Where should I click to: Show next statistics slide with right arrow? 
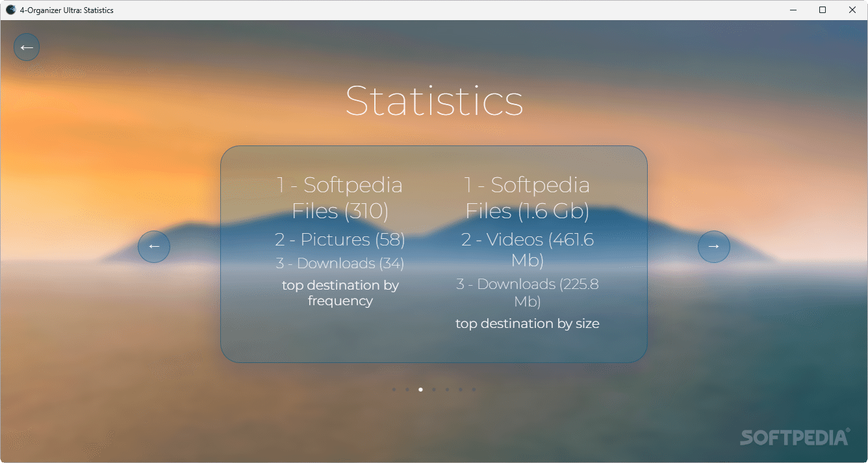[714, 247]
